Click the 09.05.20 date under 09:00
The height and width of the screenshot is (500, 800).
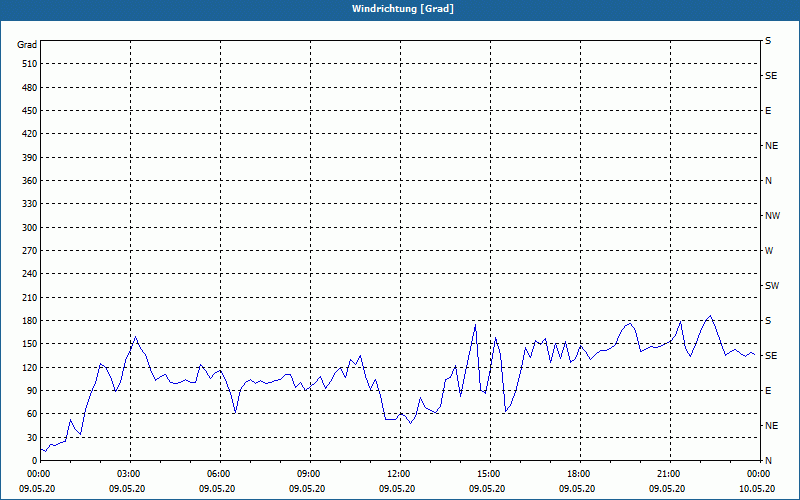pos(307,489)
